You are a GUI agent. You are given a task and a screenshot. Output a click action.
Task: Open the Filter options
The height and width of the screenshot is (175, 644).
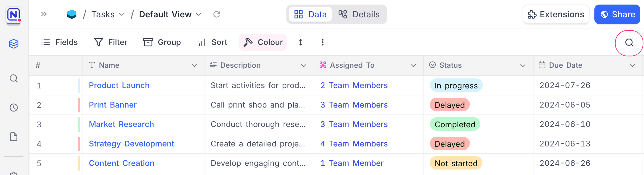[111, 42]
